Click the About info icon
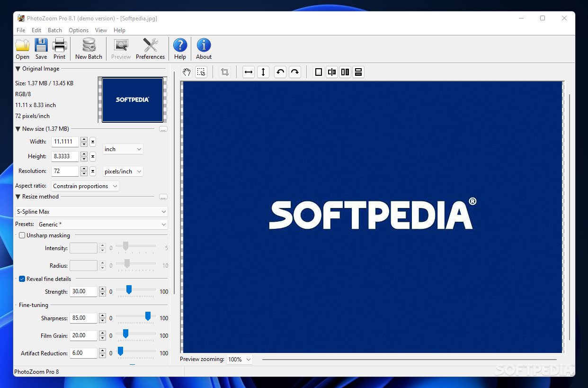The width and height of the screenshot is (588, 388). tap(204, 45)
